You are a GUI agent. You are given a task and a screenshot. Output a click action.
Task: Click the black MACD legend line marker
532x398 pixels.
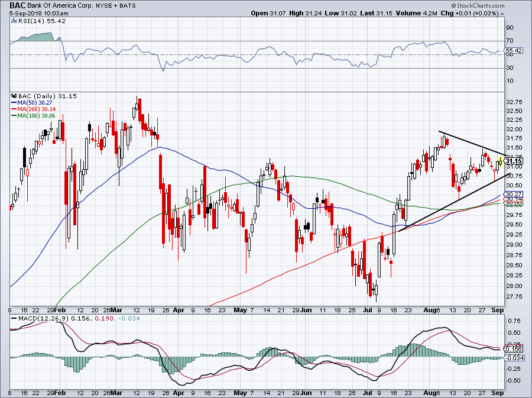pyautogui.click(x=14, y=319)
